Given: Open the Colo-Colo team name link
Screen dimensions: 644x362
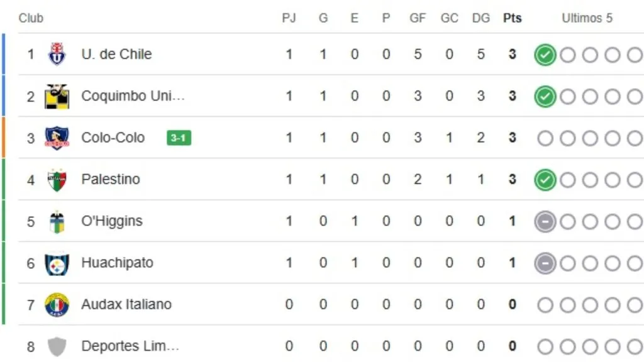Looking at the screenshot, I should (x=113, y=138).
